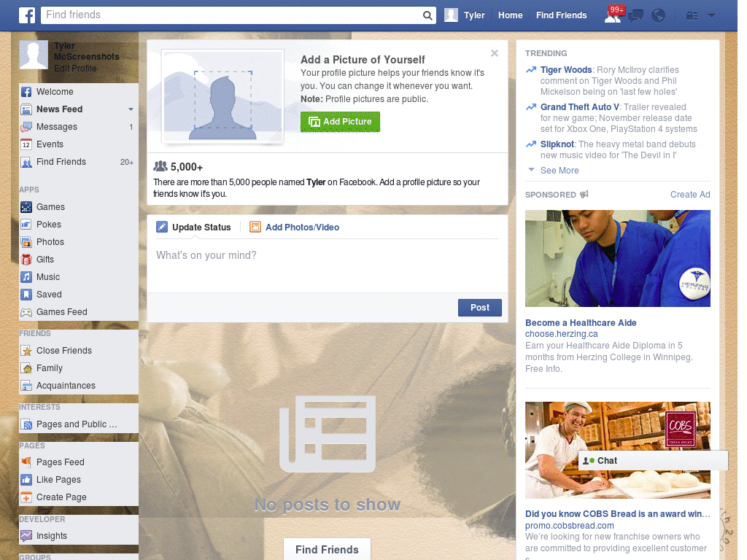Click the Add Photos/Video image icon
The image size is (747, 560).
(x=255, y=227)
